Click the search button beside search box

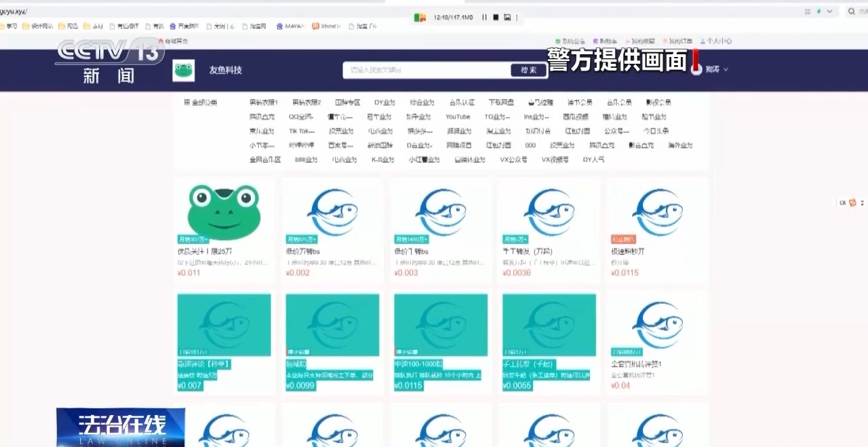click(x=528, y=70)
